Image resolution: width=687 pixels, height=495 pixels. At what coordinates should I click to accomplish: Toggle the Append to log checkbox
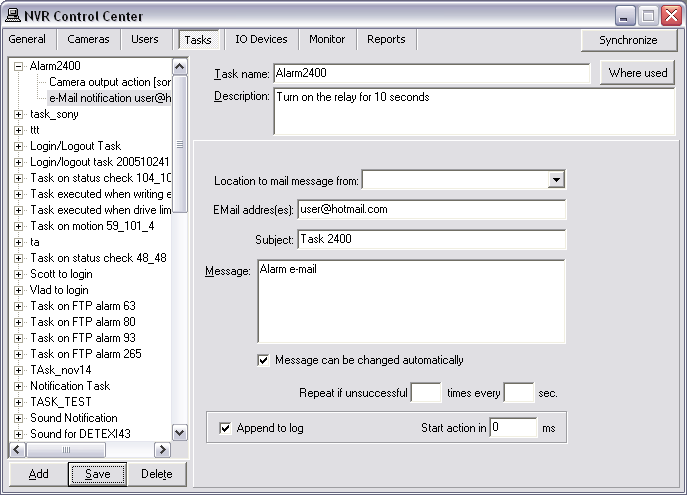click(225, 428)
